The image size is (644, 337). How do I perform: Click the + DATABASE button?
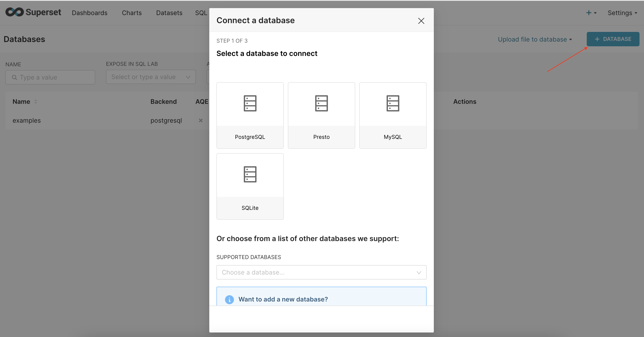[x=613, y=39]
